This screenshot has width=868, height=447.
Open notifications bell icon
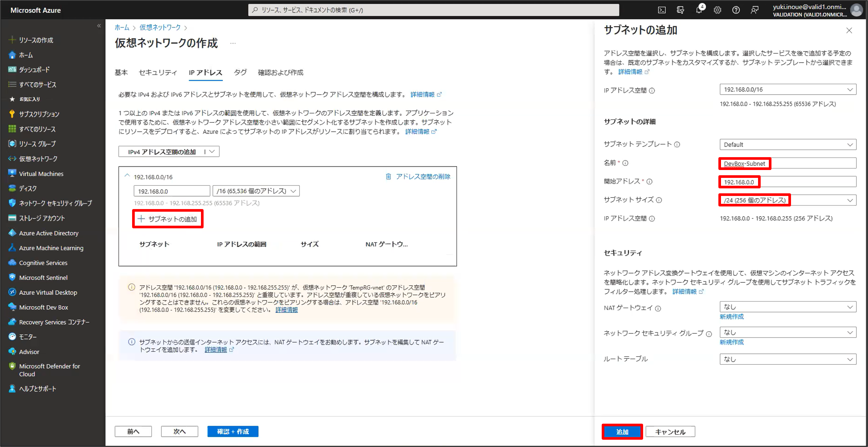[699, 10]
